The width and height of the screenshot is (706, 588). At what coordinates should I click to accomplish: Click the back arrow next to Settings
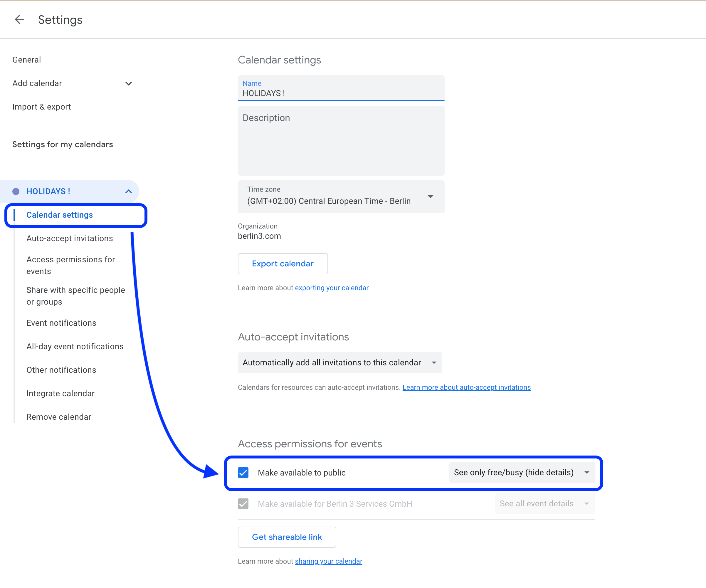(19, 19)
